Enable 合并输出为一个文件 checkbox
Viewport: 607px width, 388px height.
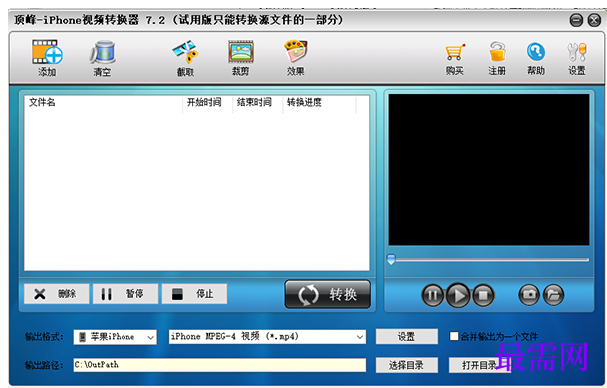click(x=454, y=336)
